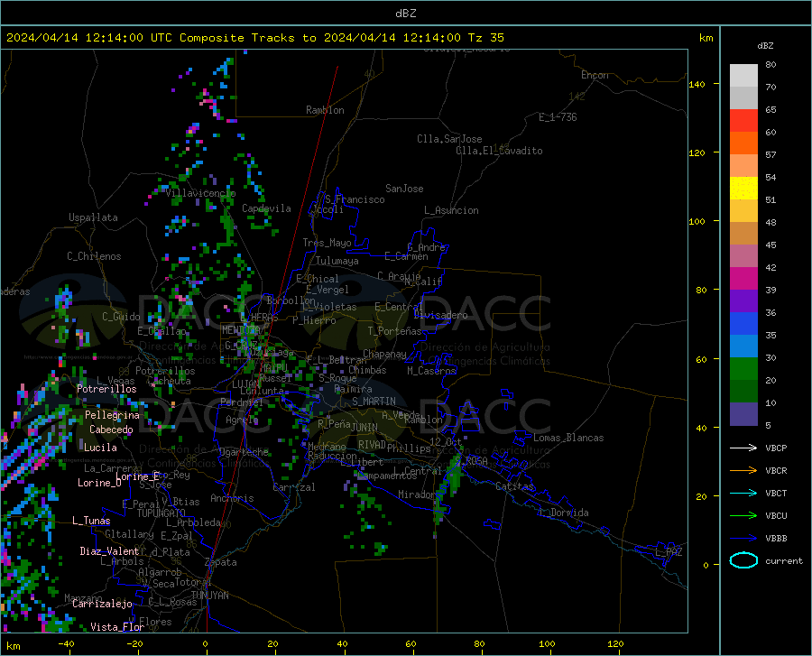
Task: Click the blue VBBB arrow icon
Action: tap(743, 539)
